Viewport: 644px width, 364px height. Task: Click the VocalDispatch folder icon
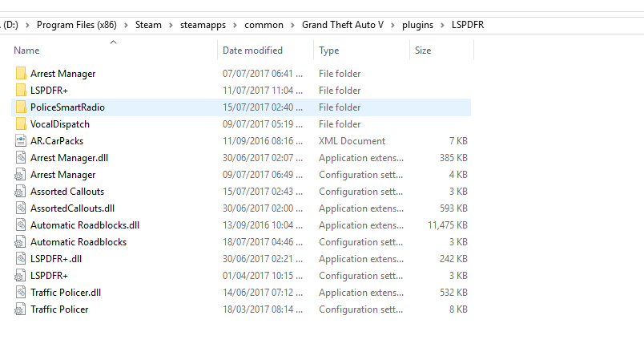pyautogui.click(x=21, y=123)
